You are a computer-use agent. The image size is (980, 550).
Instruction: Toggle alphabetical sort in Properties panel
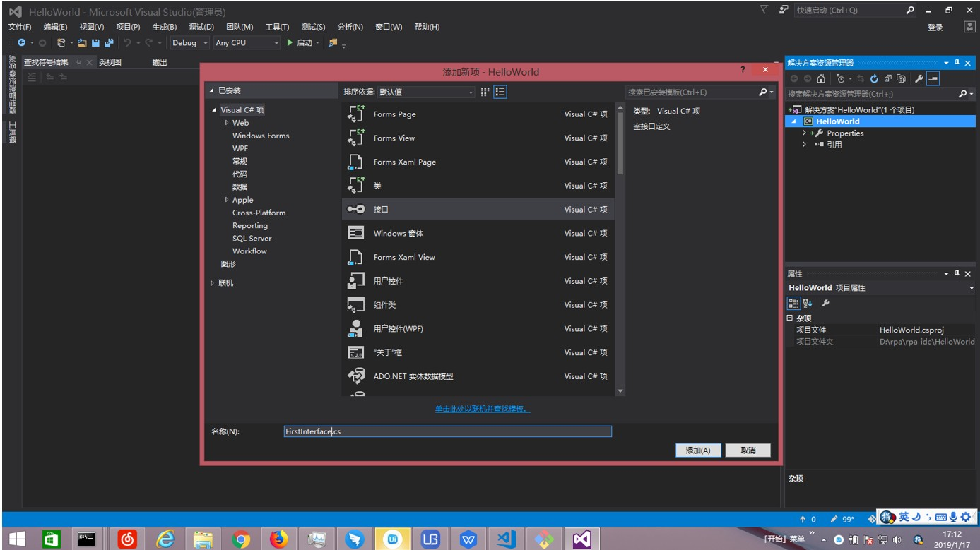tap(808, 303)
